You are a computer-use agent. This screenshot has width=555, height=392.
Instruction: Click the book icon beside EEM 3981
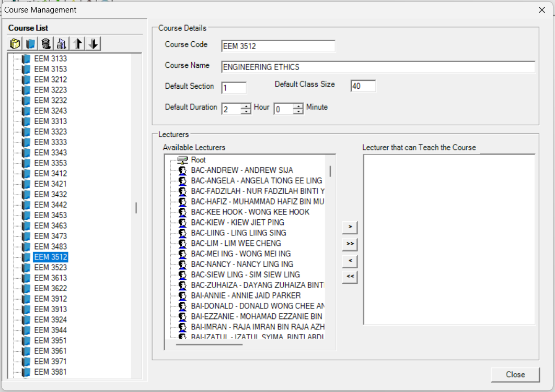(26, 372)
